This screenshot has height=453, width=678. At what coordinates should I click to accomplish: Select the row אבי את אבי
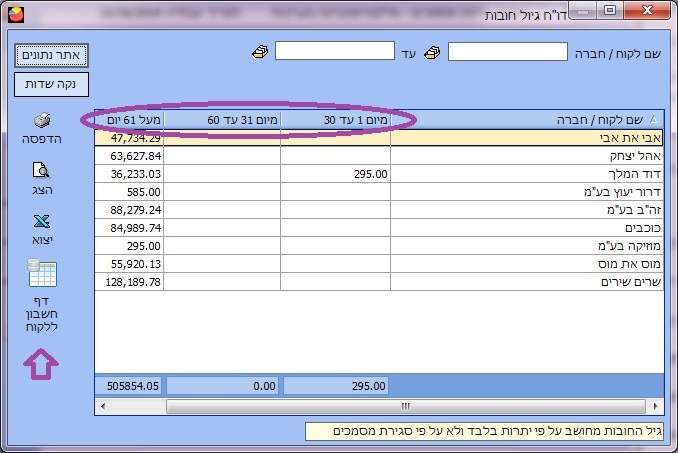point(379,138)
